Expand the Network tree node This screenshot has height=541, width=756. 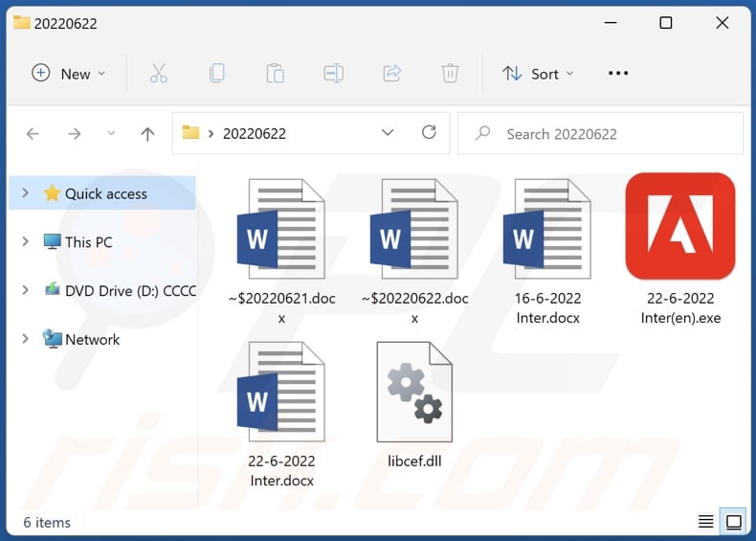tap(26, 339)
